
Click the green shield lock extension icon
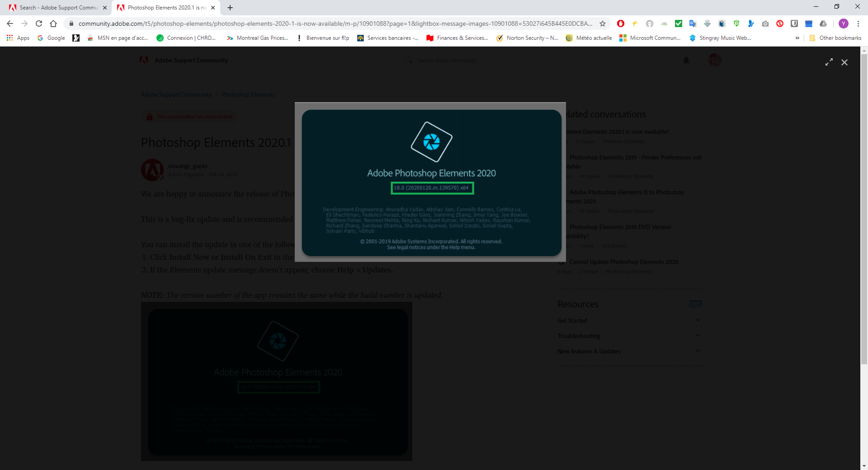pos(736,23)
